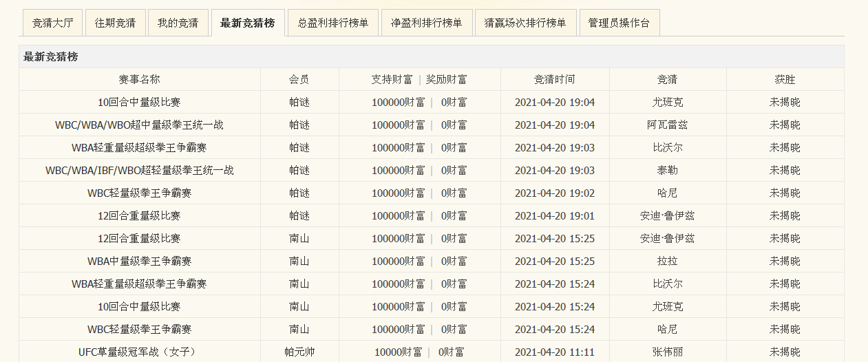The height and width of the screenshot is (362, 868).
Task: Open 10回合中量级比赛 at 15:24
Action: (x=139, y=306)
